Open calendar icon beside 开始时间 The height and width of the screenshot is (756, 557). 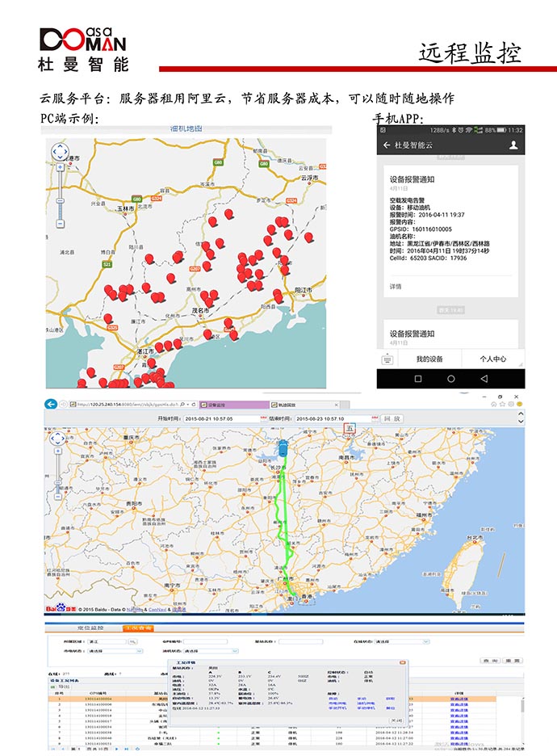coord(263,418)
